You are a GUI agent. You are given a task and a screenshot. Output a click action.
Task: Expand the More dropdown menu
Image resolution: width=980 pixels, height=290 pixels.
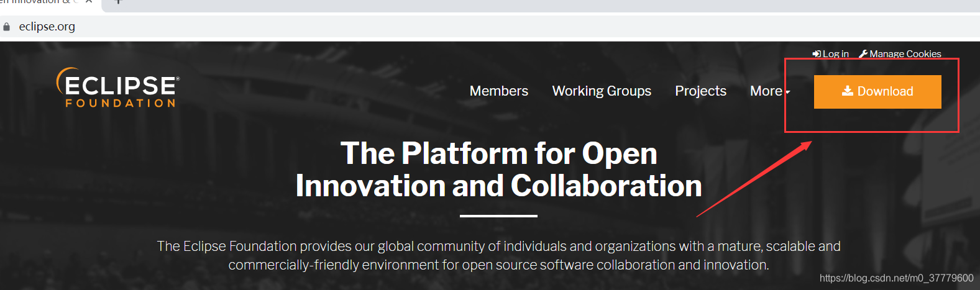point(770,91)
